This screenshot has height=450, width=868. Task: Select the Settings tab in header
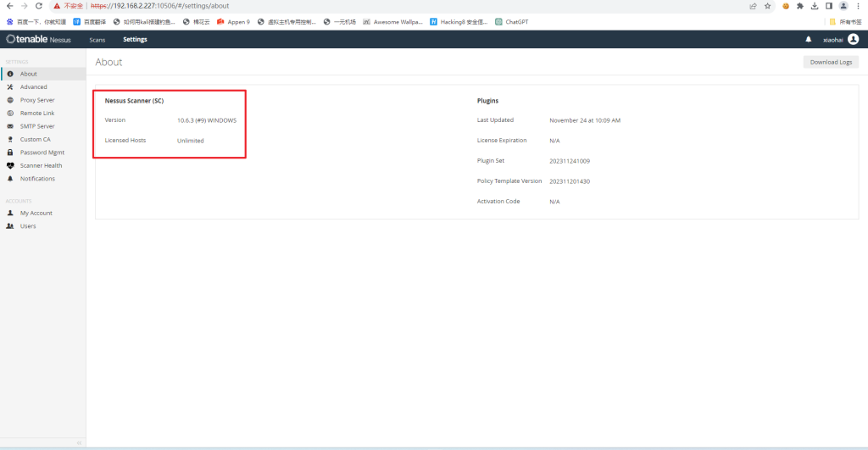click(x=135, y=40)
